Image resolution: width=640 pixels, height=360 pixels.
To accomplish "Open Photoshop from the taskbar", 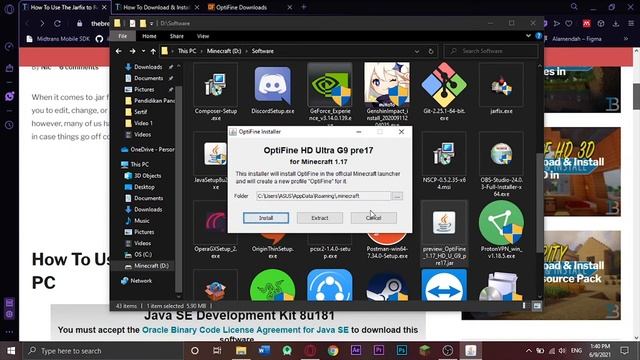I will pos(402,351).
